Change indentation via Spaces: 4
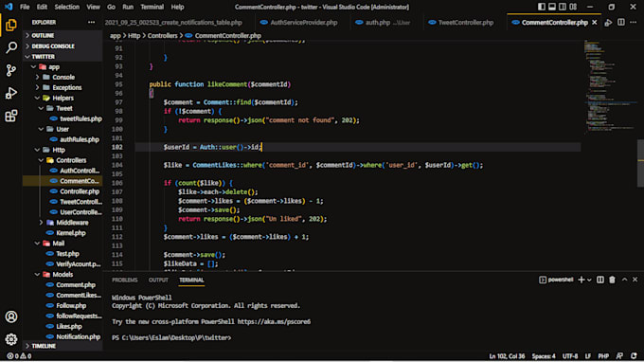The width and height of the screenshot is (644, 362). click(x=544, y=355)
